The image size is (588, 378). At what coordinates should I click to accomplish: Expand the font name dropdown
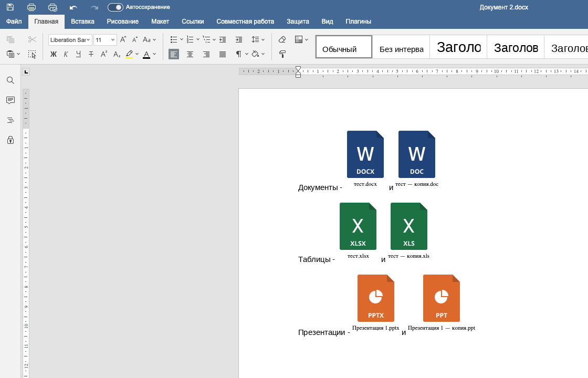point(89,40)
